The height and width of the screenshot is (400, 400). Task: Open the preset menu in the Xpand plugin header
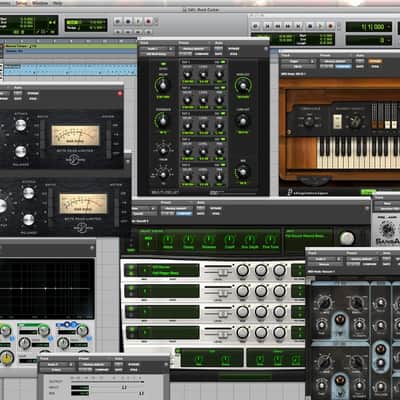(177, 208)
